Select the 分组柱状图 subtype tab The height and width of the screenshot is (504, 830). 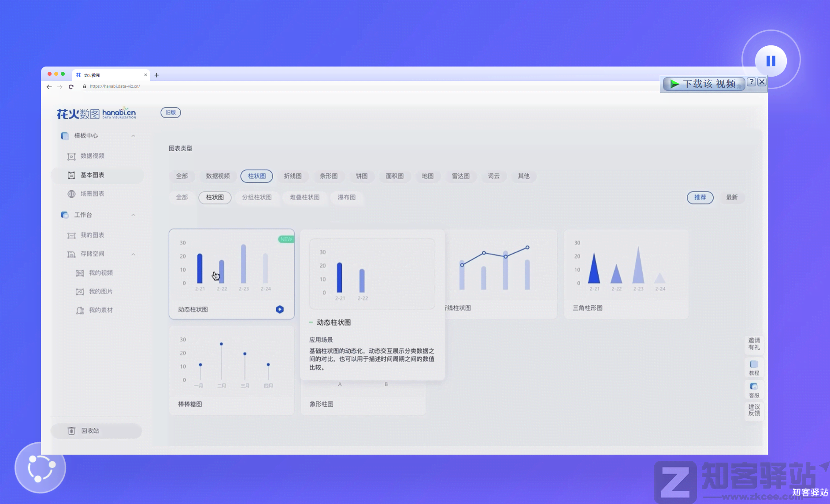[256, 197]
